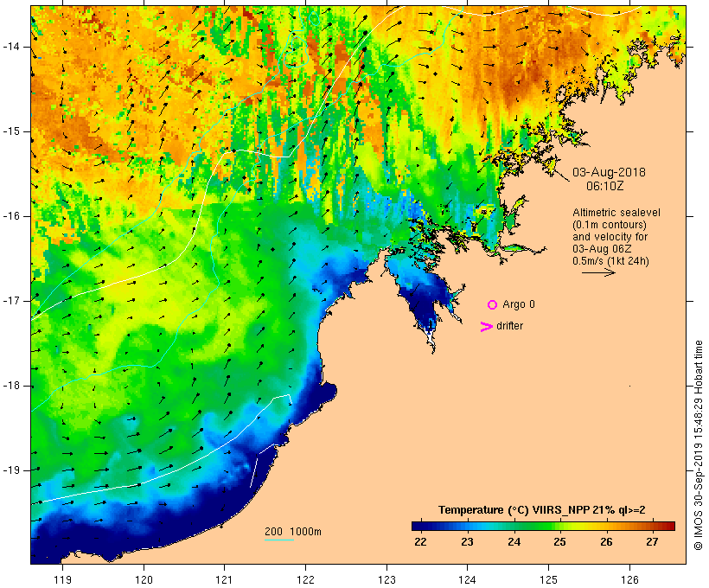Screen dimensions: 709x588
Task: Click the colorbar value 24
Action: 514,542
